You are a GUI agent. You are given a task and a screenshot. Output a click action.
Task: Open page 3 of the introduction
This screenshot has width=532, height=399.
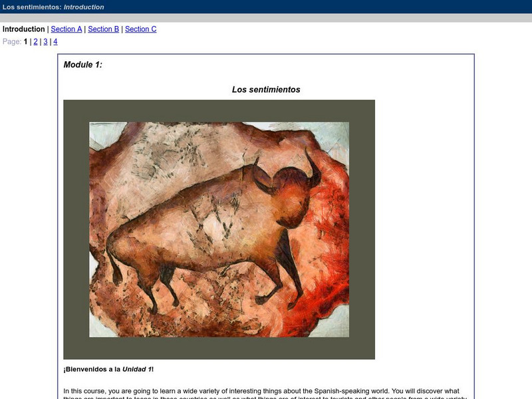(45, 42)
